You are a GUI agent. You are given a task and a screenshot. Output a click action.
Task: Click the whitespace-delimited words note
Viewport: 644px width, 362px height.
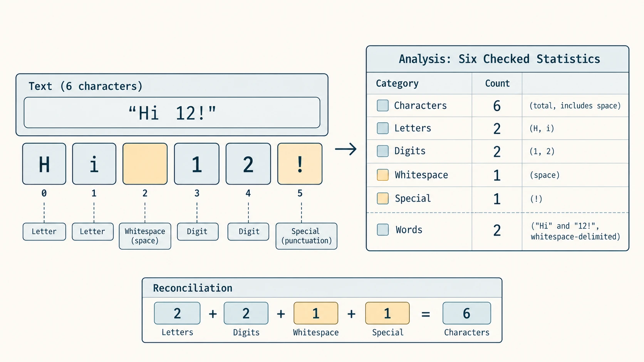(x=575, y=231)
